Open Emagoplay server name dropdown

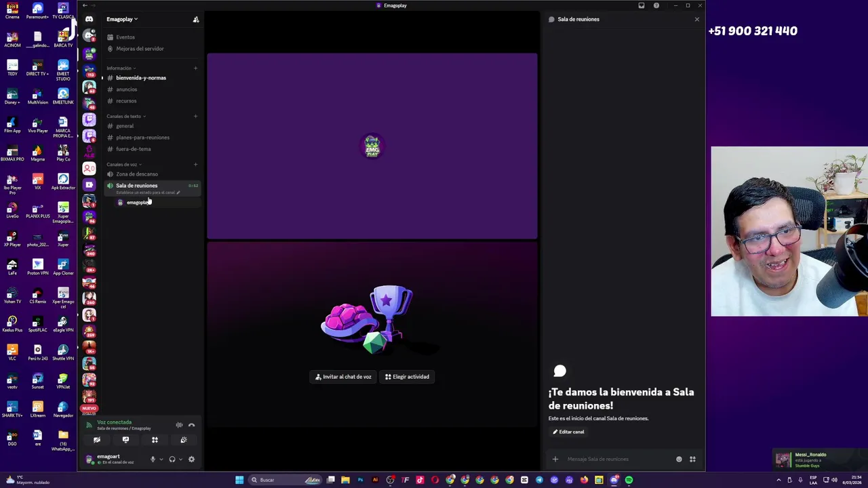coord(122,19)
